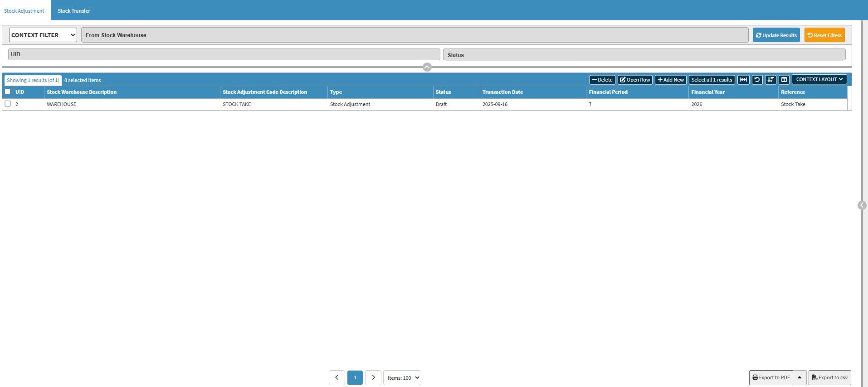Screen dimensions: 868x387
Task: Tick the checkbox for row UID 2
Action: [8, 104]
